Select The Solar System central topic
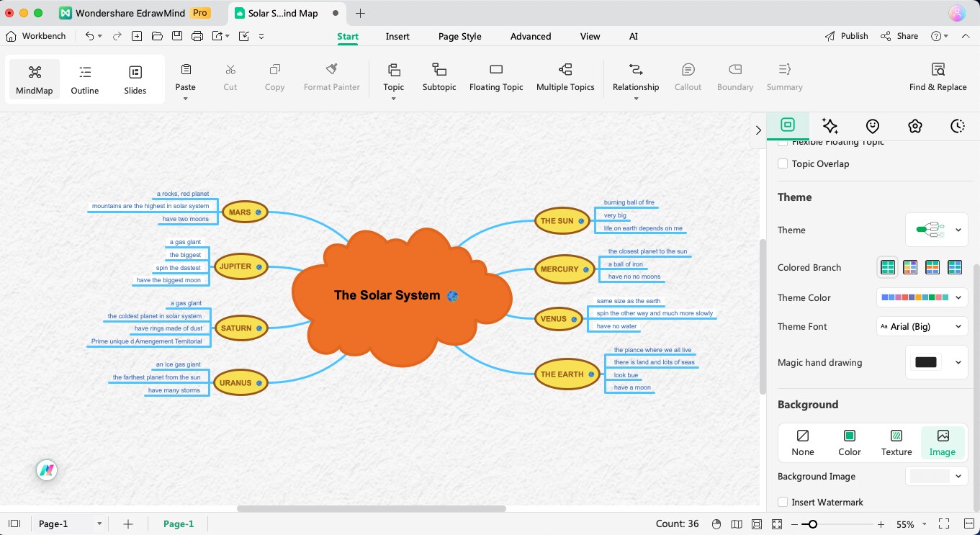Viewport: 980px width, 535px height. (402, 295)
